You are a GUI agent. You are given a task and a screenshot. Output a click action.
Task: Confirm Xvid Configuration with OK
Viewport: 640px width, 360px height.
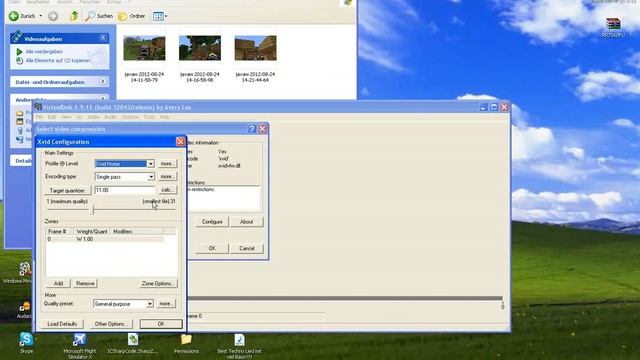[161, 324]
